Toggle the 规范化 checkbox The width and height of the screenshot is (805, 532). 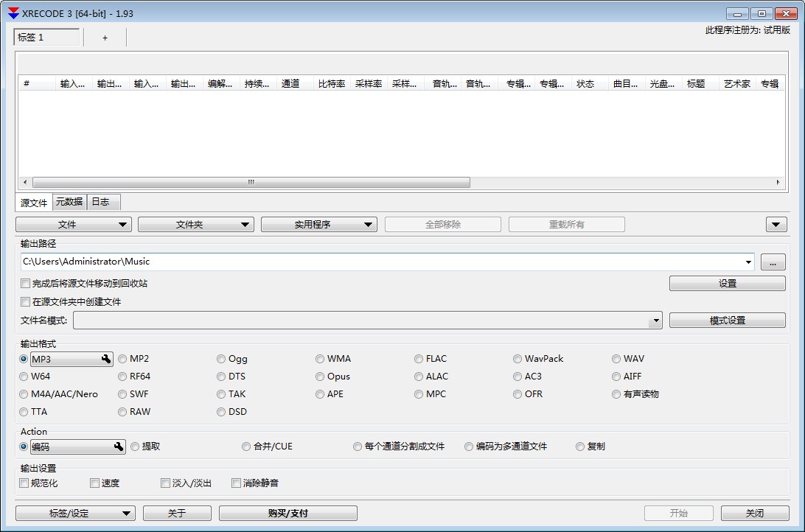pyautogui.click(x=24, y=483)
